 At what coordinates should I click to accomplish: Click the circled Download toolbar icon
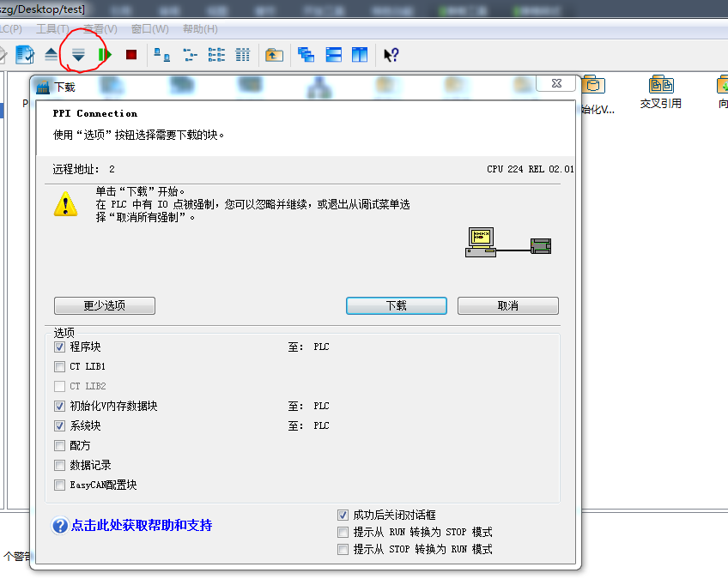click(x=79, y=53)
